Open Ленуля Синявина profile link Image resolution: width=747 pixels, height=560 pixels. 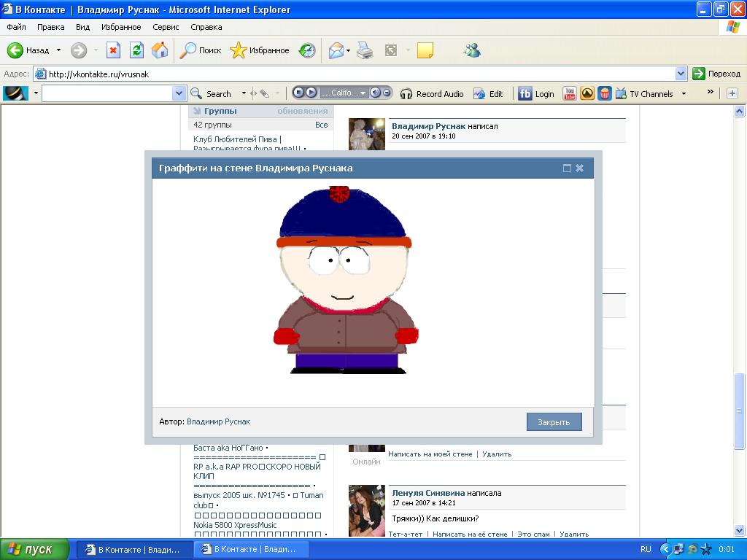pyautogui.click(x=428, y=493)
